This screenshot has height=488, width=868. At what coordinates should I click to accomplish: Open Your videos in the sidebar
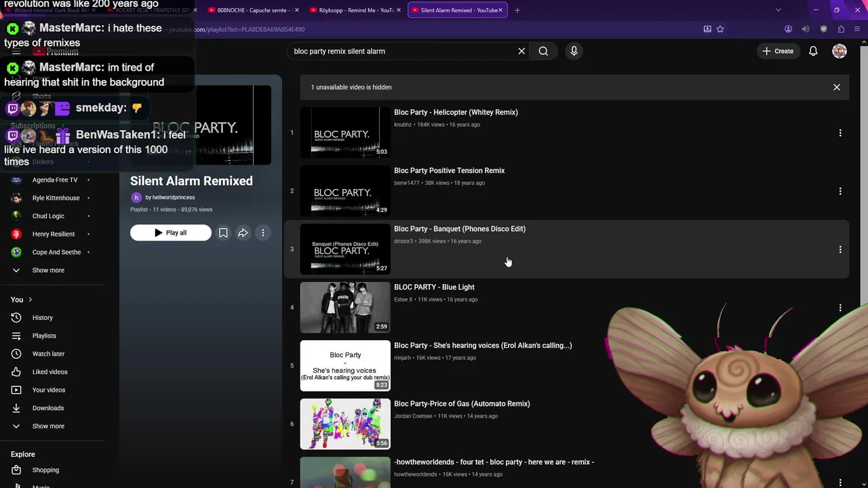[x=49, y=390]
